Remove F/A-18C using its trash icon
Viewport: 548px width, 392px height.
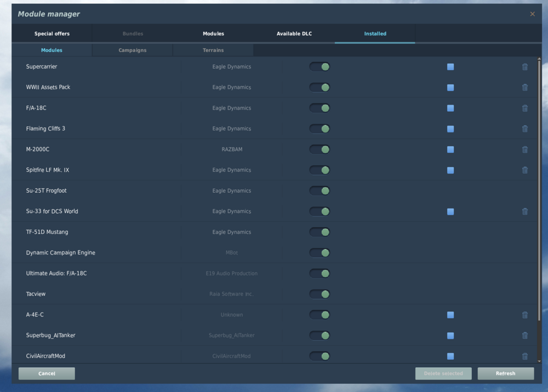pyautogui.click(x=524, y=108)
